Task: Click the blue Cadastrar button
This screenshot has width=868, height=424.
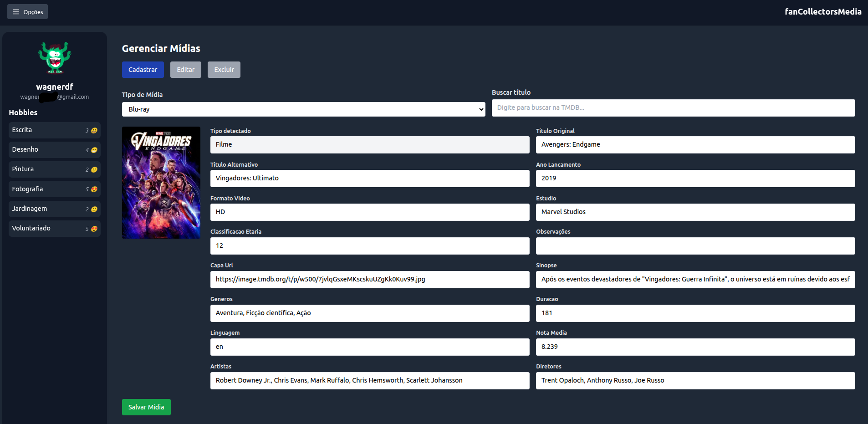Action: pyautogui.click(x=143, y=70)
